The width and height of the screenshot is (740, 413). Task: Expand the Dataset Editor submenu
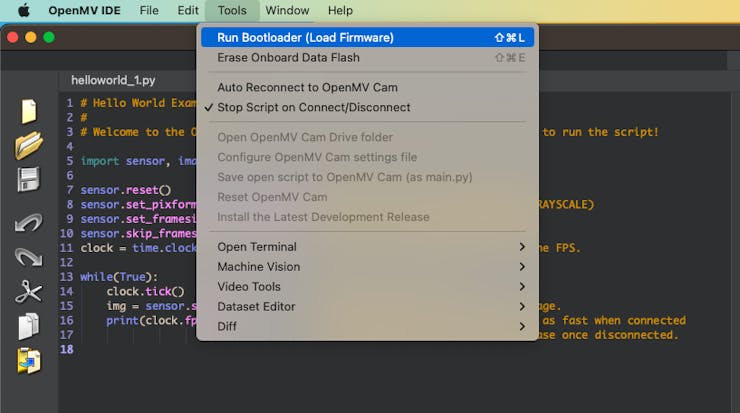tap(367, 306)
